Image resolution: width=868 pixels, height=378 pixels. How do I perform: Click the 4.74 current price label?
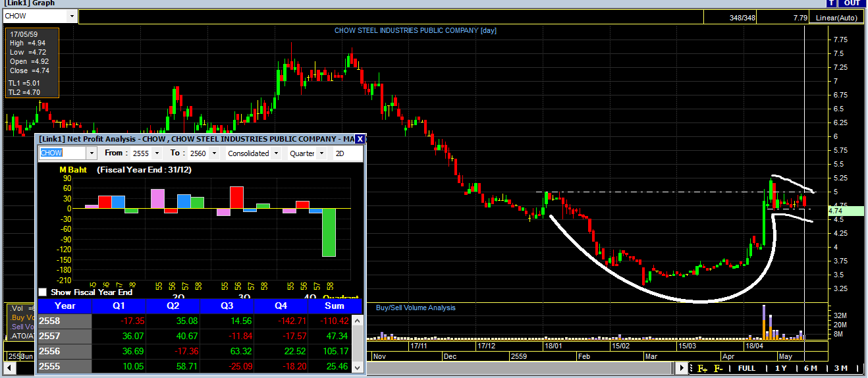[x=846, y=211]
